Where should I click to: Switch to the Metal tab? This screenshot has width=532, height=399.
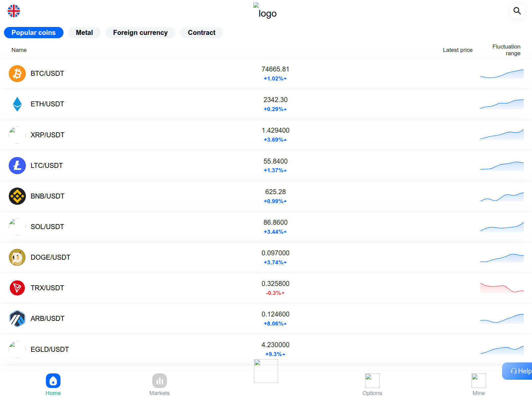click(84, 33)
